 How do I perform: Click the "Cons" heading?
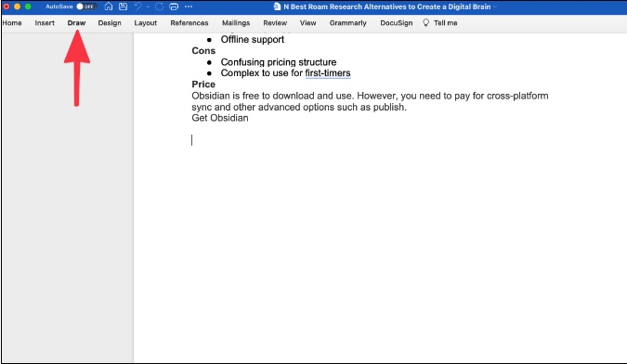pyautogui.click(x=203, y=51)
